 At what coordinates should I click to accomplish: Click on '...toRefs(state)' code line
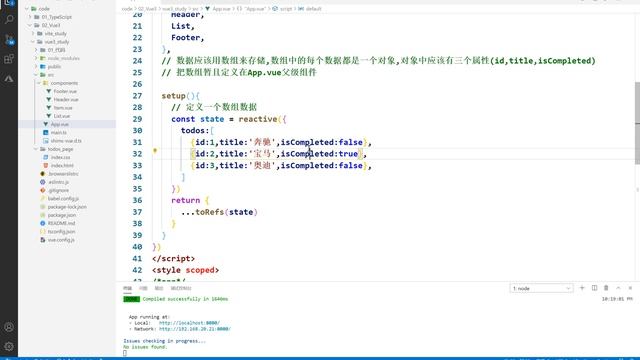point(219,212)
